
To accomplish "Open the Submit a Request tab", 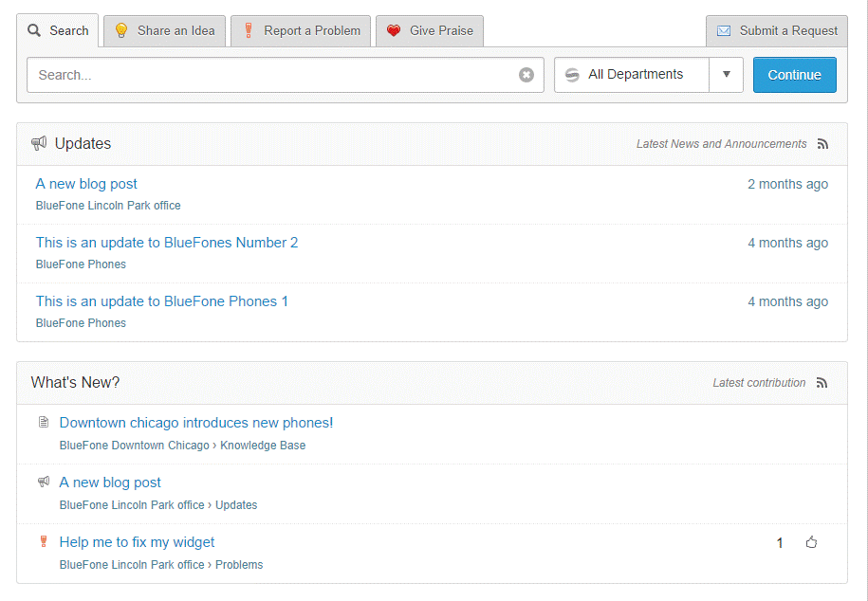I will point(777,30).
